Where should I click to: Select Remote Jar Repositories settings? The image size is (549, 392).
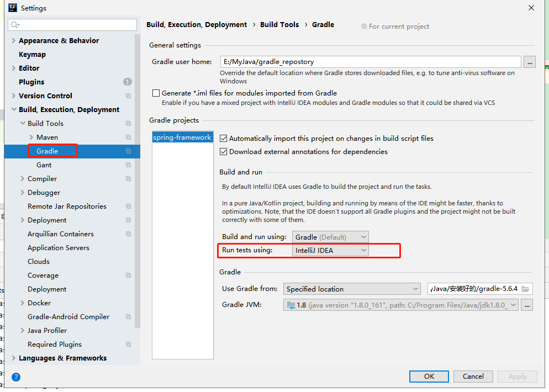coord(67,206)
